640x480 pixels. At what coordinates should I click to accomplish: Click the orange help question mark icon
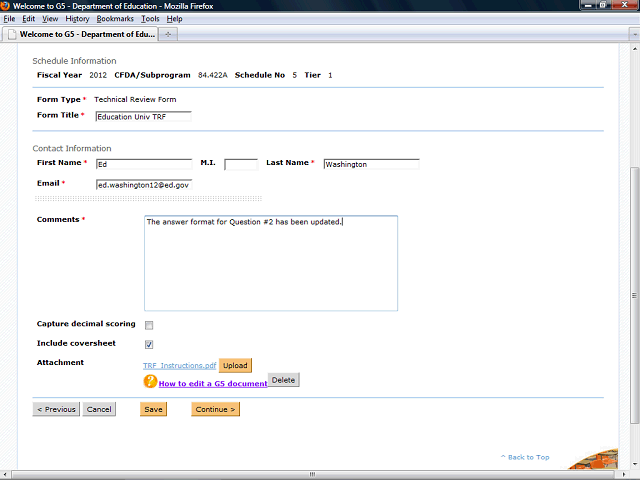click(150, 381)
